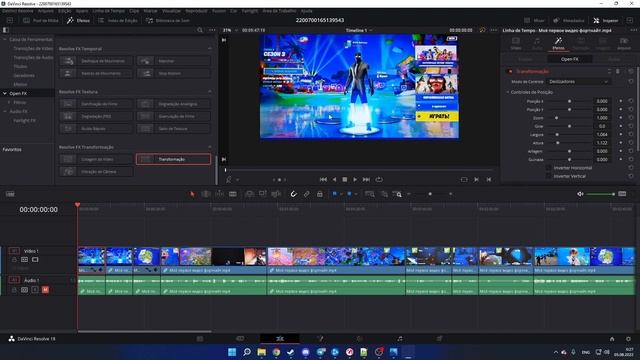Switch to inspector Vídeo tab
The image size is (640, 360).
click(x=516, y=44)
